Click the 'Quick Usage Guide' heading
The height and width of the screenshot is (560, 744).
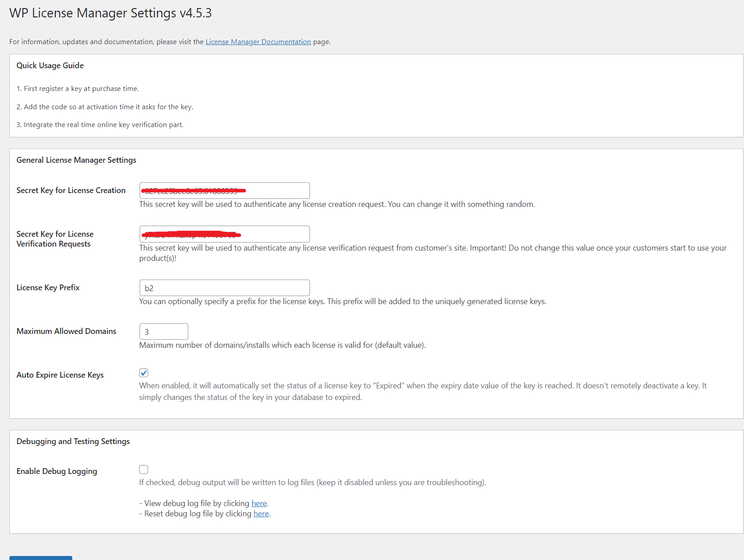(50, 66)
